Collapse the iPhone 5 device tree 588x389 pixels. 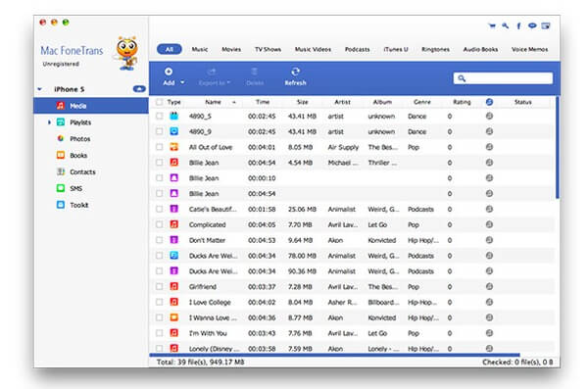pos(40,89)
